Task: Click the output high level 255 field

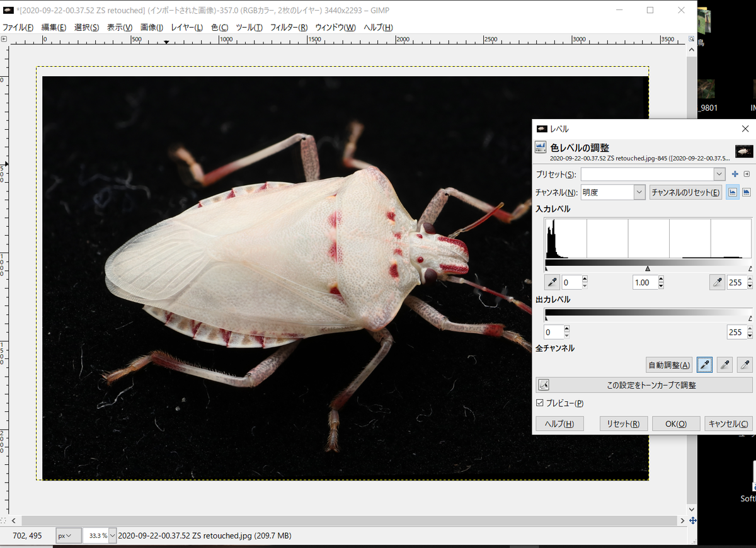Action: [x=736, y=332]
